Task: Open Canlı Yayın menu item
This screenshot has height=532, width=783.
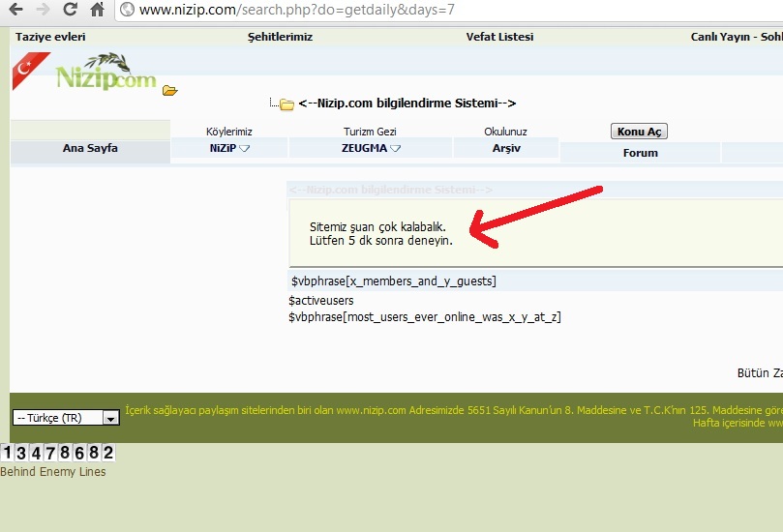Action: [x=737, y=37]
